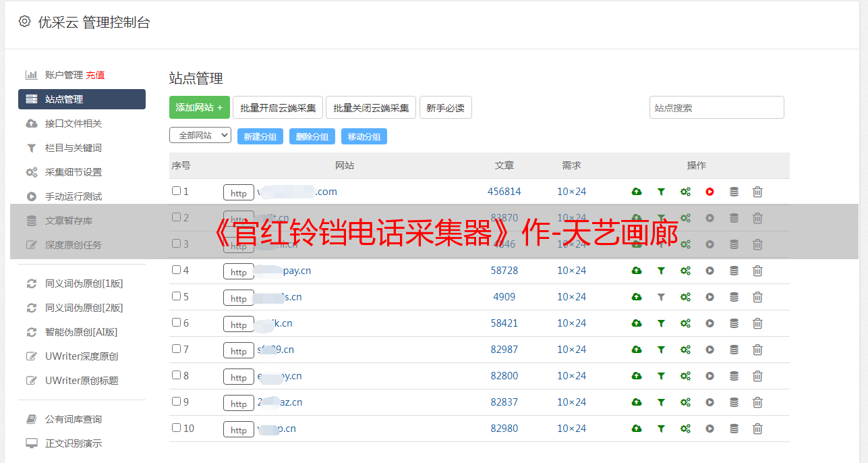Open the article storage icon in row 4
The image size is (868, 463).
click(734, 271)
